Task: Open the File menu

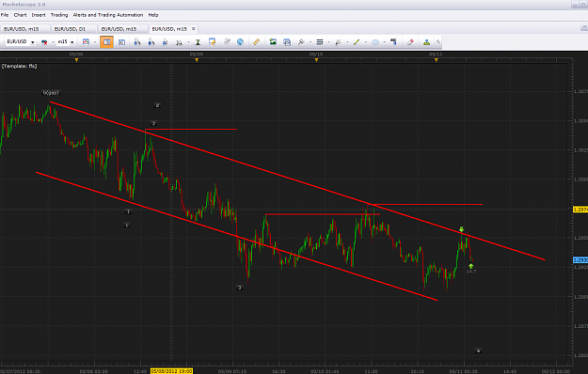Action: coord(5,15)
